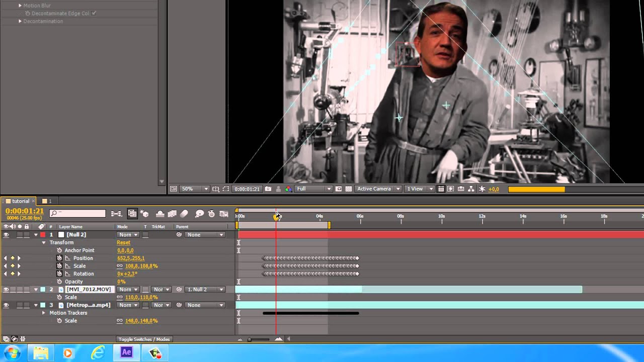Image resolution: width=644 pixels, height=362 pixels.
Task: Click the Draft 3D icon
Action: (144, 214)
